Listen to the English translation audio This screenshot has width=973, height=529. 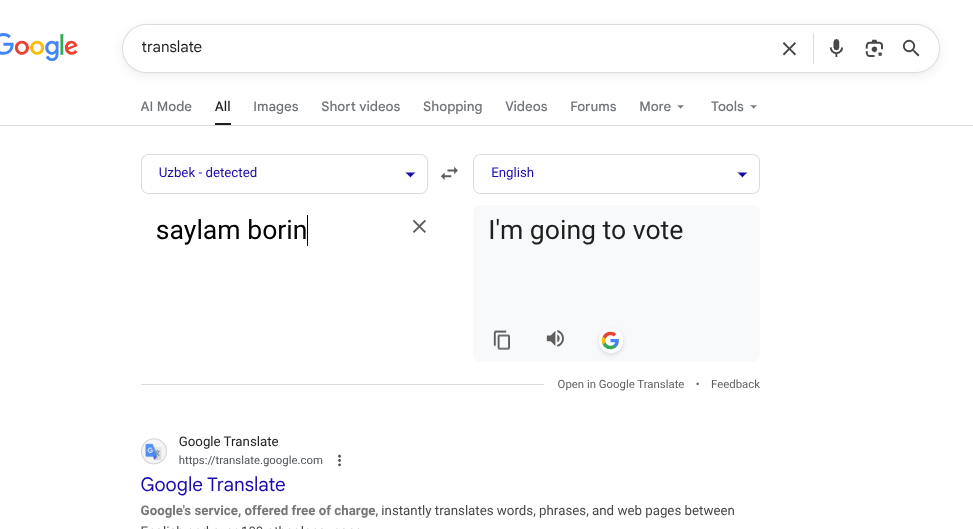[555, 339]
